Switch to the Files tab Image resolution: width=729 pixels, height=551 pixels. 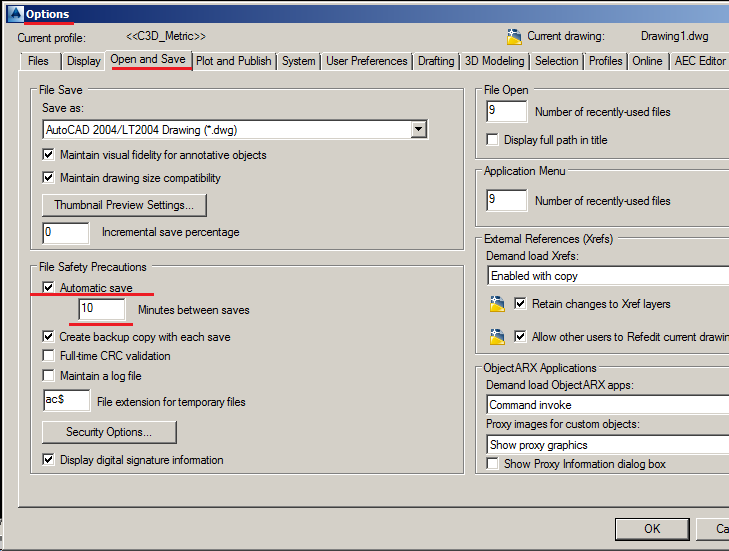pyautogui.click(x=38, y=61)
